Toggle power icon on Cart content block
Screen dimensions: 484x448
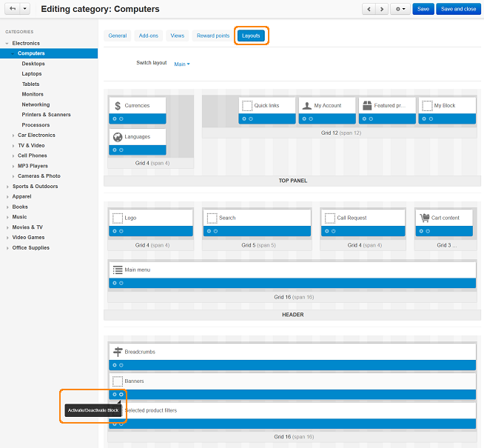428,231
